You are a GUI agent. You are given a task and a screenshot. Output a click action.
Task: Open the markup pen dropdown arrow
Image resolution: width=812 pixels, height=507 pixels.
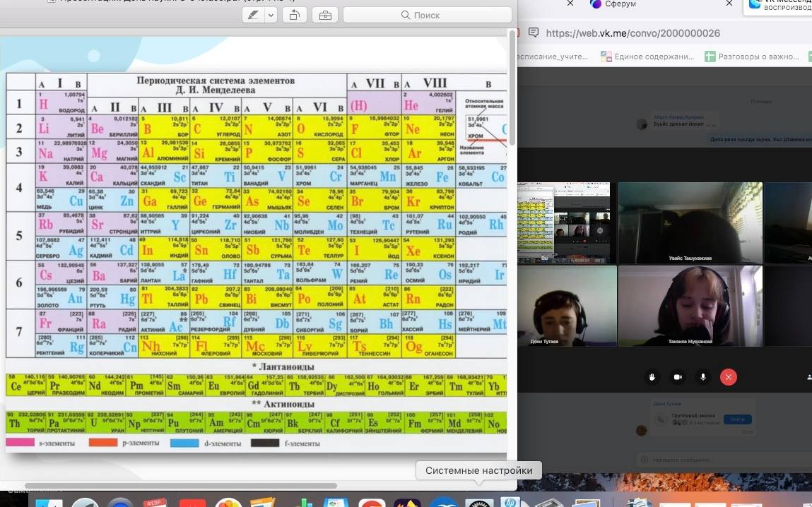(x=271, y=15)
